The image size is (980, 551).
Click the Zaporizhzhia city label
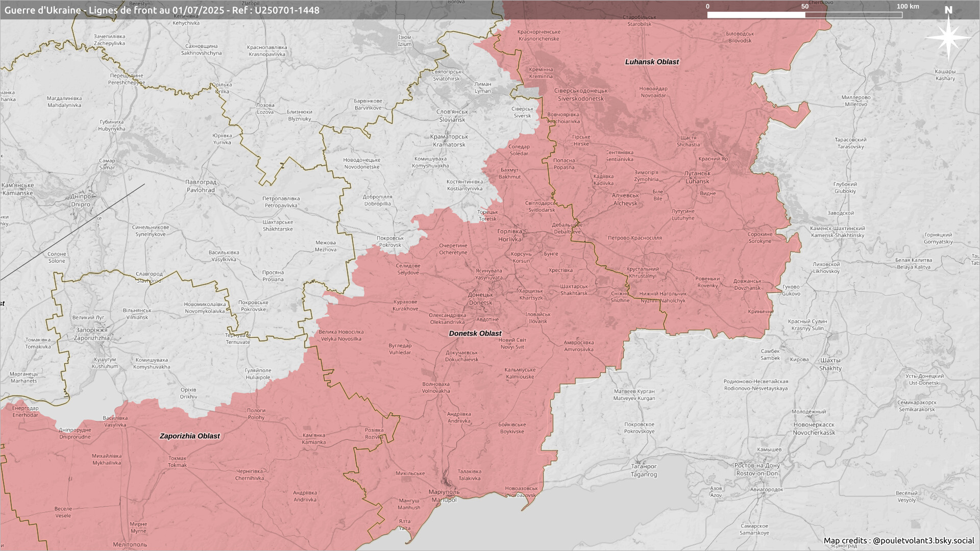92,334
